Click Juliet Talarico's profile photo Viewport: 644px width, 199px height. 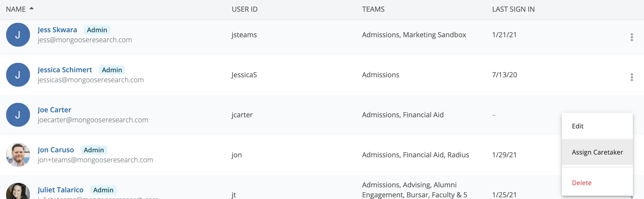tap(18, 192)
